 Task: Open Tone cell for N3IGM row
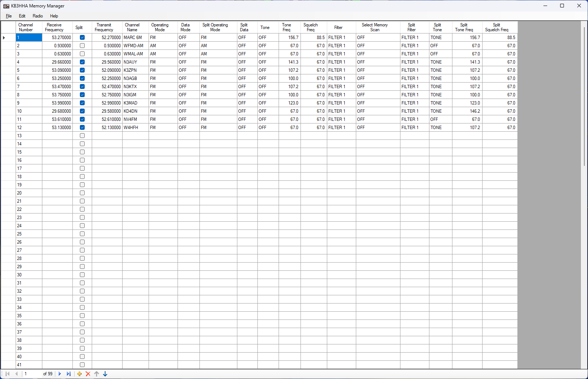tap(268, 95)
